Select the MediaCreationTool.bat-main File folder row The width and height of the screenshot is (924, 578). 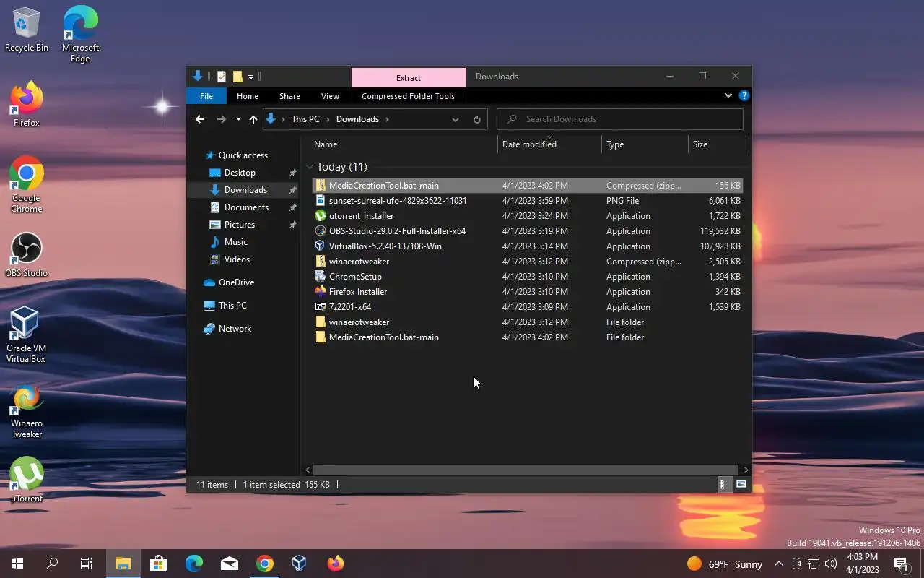(528, 337)
